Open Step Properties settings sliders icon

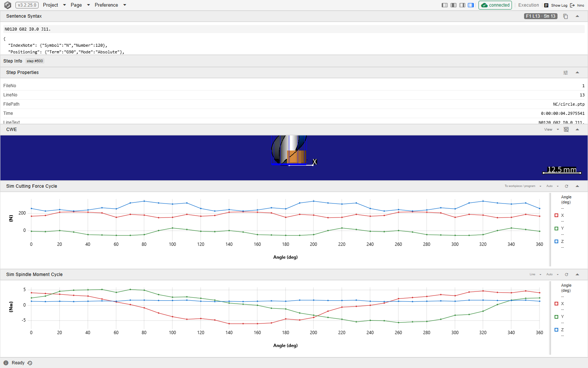pos(566,72)
